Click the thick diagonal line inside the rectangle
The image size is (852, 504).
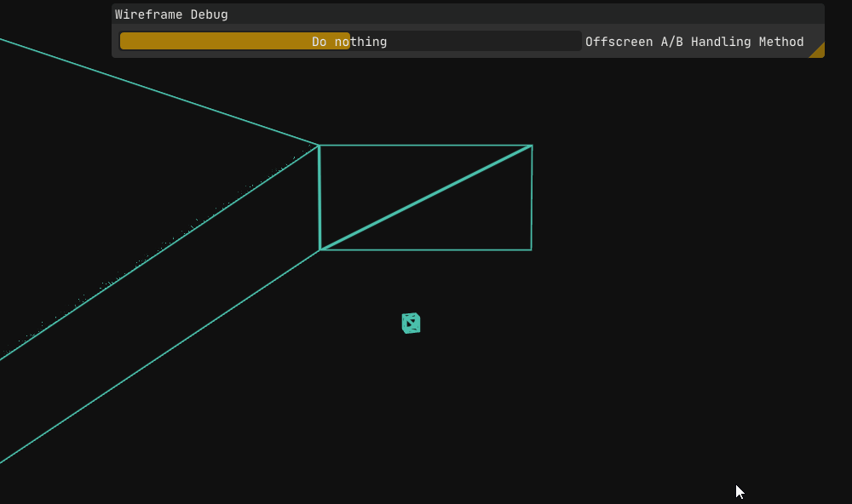[426, 198]
